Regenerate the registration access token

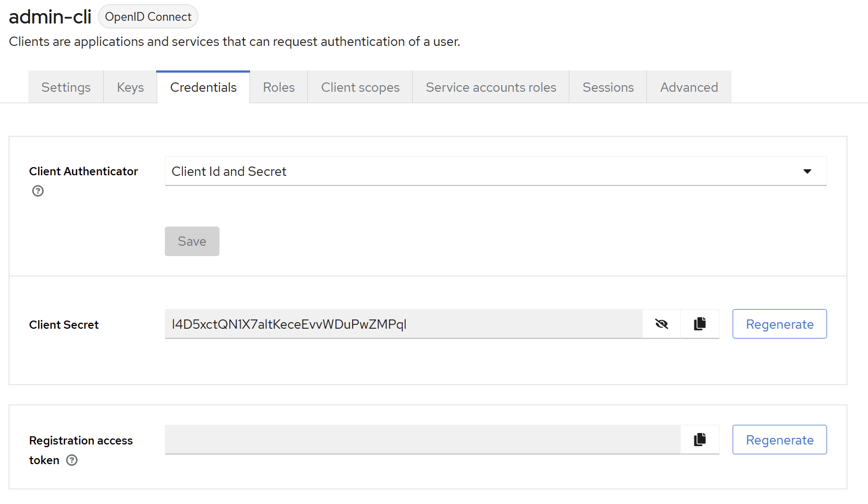point(779,440)
